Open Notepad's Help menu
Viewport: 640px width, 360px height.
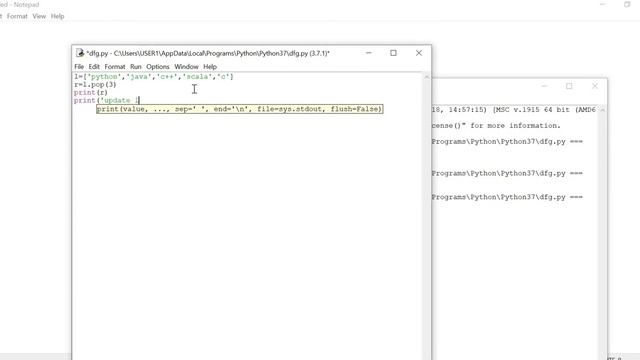tap(58, 16)
